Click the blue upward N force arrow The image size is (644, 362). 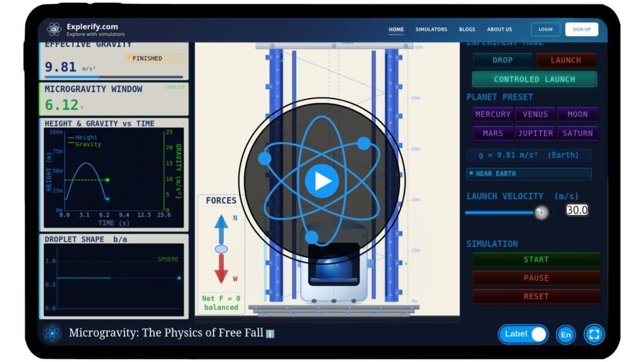[x=221, y=229]
